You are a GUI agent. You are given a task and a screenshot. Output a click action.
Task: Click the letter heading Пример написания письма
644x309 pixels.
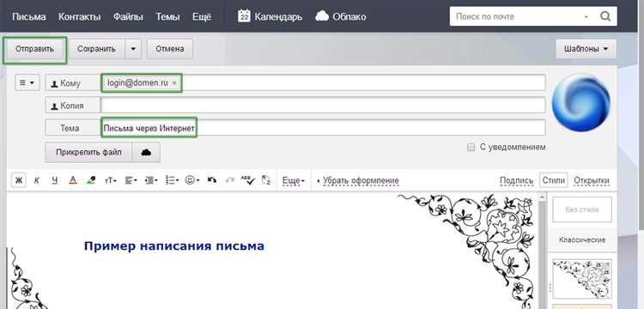174,245
